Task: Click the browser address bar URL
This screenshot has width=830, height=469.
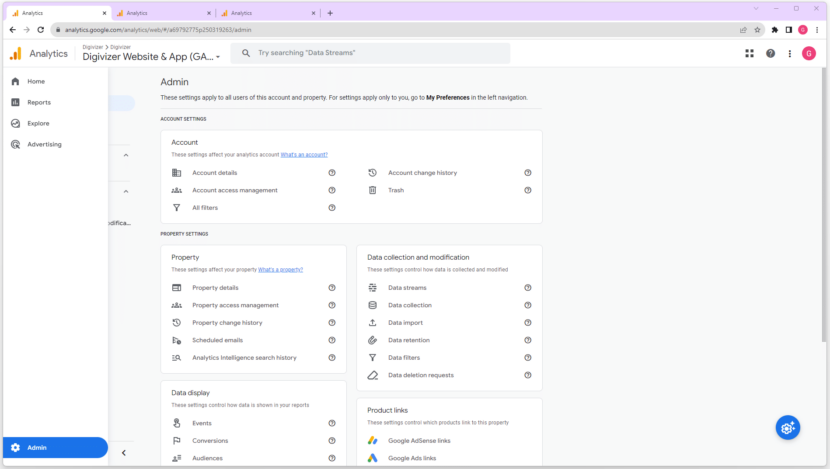Action: point(158,30)
